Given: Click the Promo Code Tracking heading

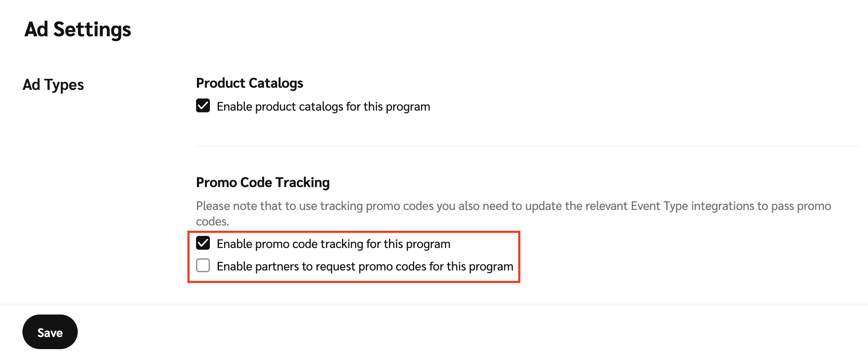Looking at the screenshot, I should (263, 182).
